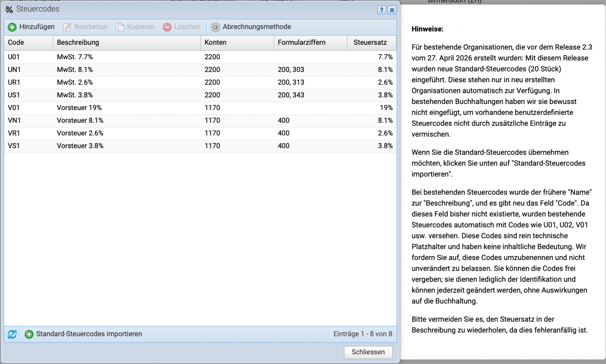The width and height of the screenshot is (606, 364).
Task: Select the US1 code row
Action: tap(200, 95)
